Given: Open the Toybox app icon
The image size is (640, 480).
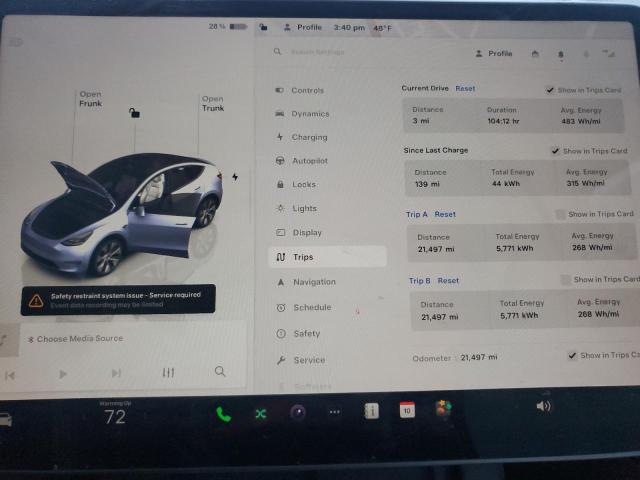Looking at the screenshot, I should click(x=443, y=409).
